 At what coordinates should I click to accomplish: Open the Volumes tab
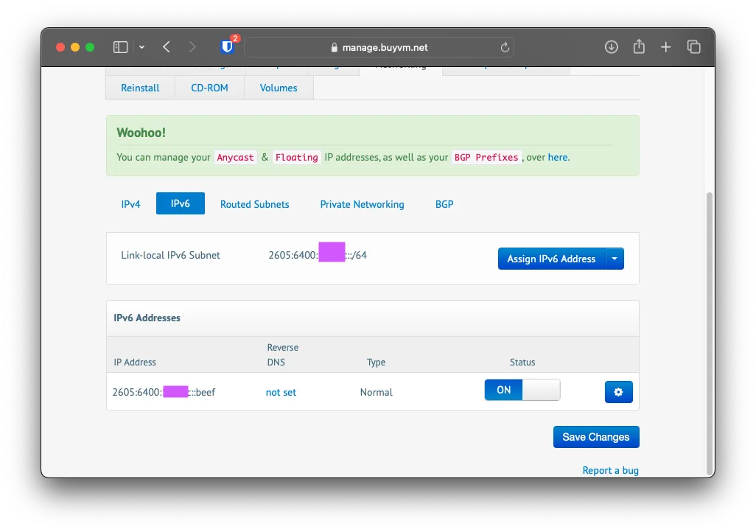point(279,88)
